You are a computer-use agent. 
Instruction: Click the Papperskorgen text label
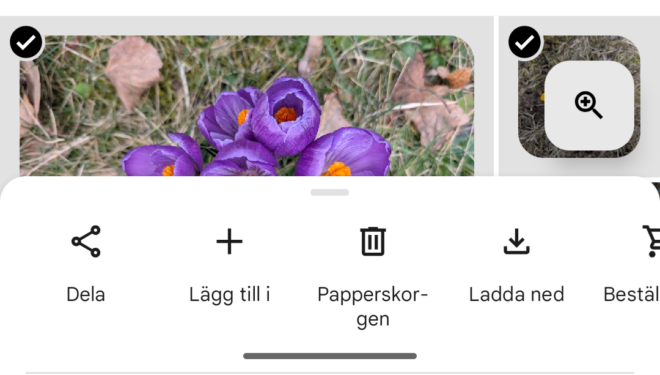point(373,306)
